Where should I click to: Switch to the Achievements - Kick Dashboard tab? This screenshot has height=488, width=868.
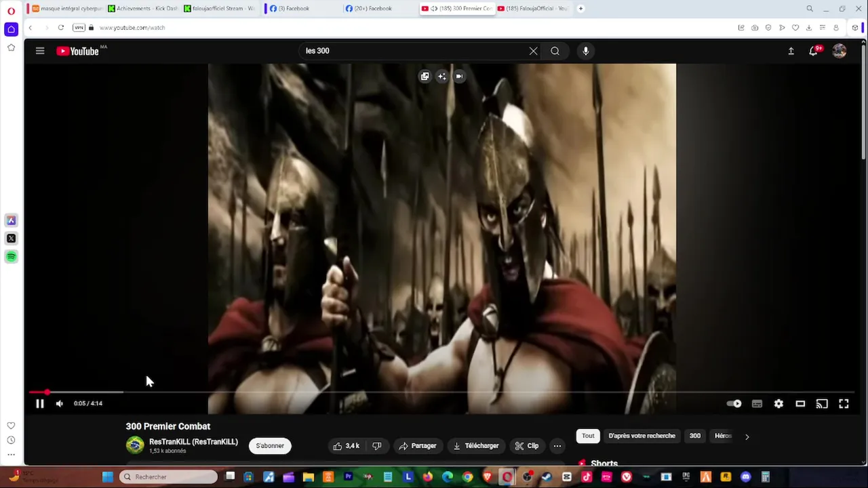tap(143, 8)
